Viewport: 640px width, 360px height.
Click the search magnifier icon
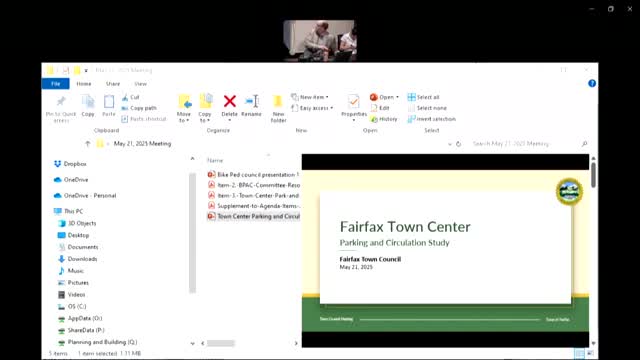pos(584,144)
